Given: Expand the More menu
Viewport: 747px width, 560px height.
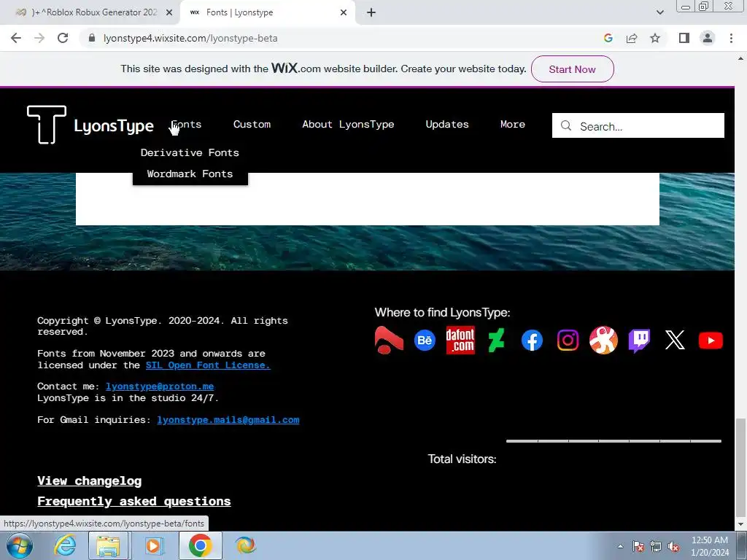Looking at the screenshot, I should click(x=513, y=124).
